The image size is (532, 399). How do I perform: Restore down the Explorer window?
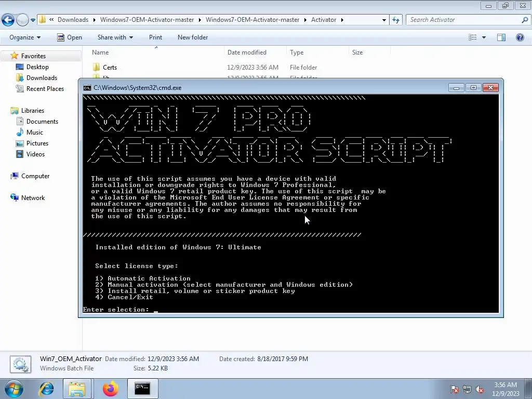coord(506,5)
